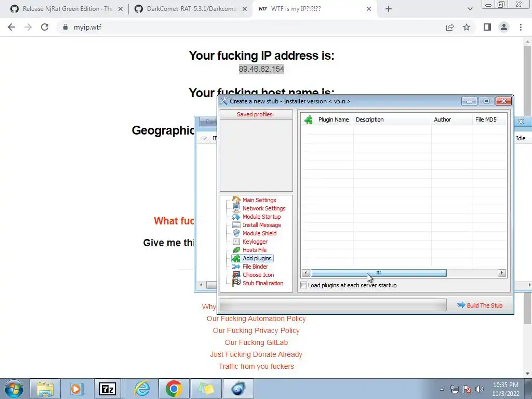Share this page icon in address bar
The height and width of the screenshot is (399, 532).
(x=450, y=27)
